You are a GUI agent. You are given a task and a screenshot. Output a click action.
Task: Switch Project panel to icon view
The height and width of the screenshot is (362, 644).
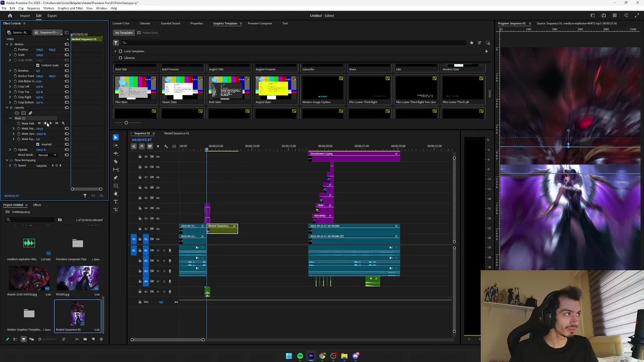tap(23, 339)
